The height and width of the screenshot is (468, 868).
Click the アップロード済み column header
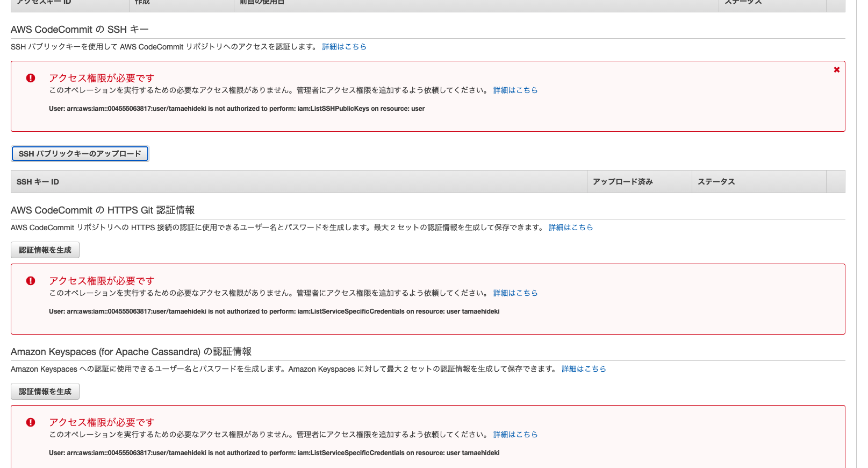[640, 182]
